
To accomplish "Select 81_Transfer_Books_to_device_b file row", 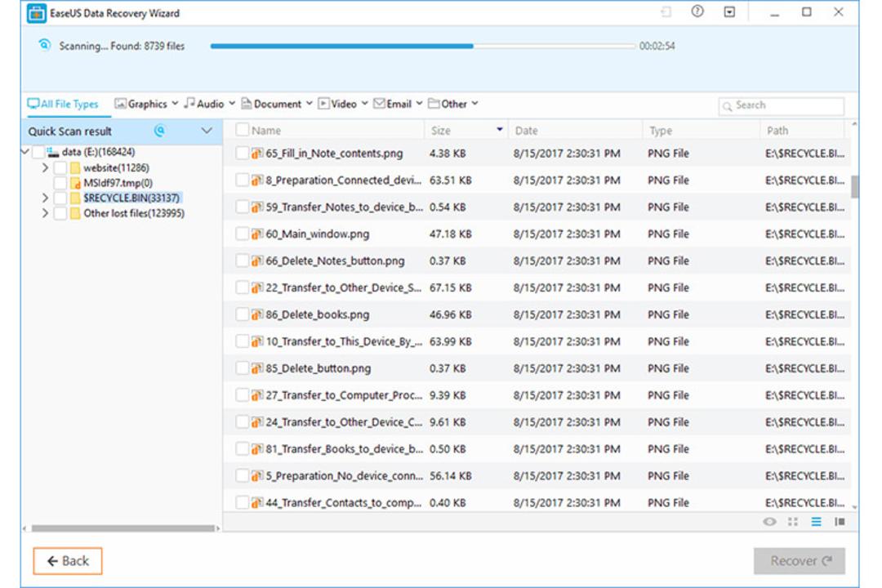I will [537, 449].
